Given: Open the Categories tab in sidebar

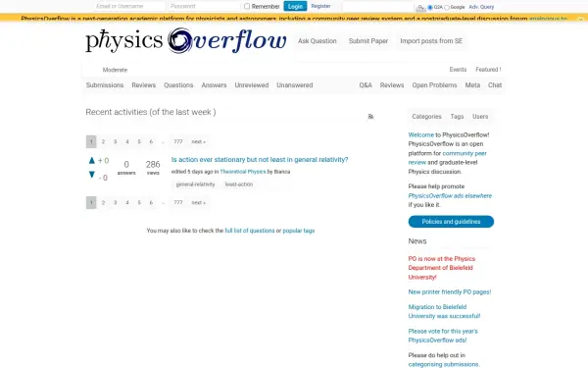Looking at the screenshot, I should pos(426,117).
